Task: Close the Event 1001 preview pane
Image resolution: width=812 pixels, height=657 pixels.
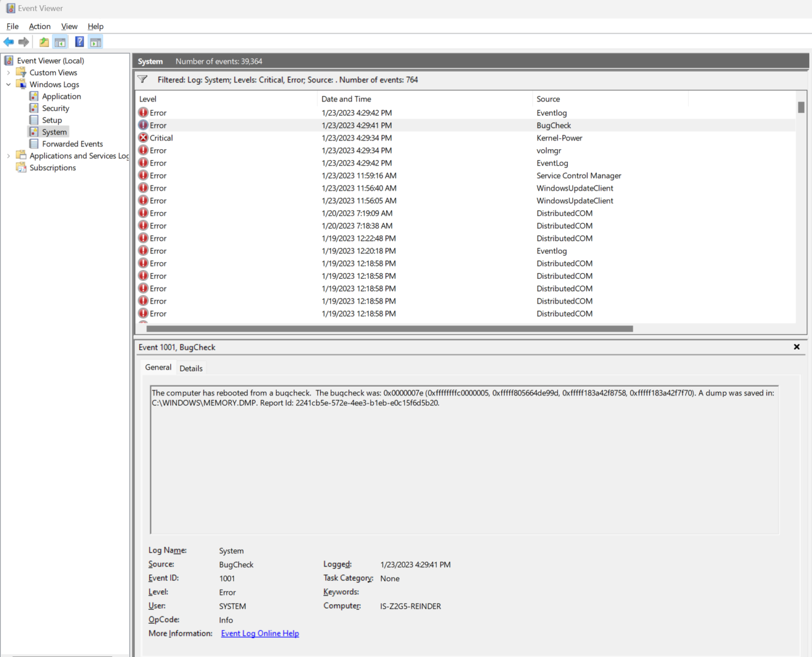Action: pyautogui.click(x=797, y=347)
